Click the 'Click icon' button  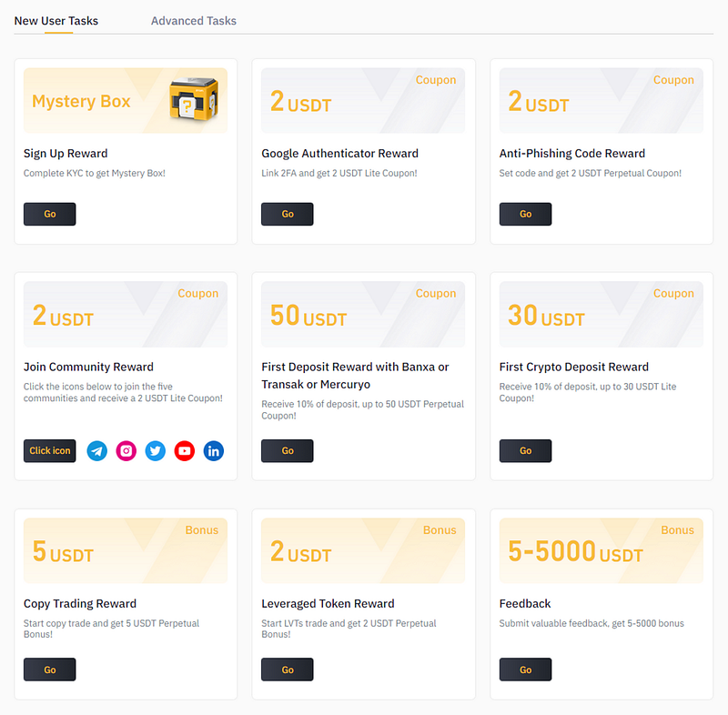click(50, 450)
